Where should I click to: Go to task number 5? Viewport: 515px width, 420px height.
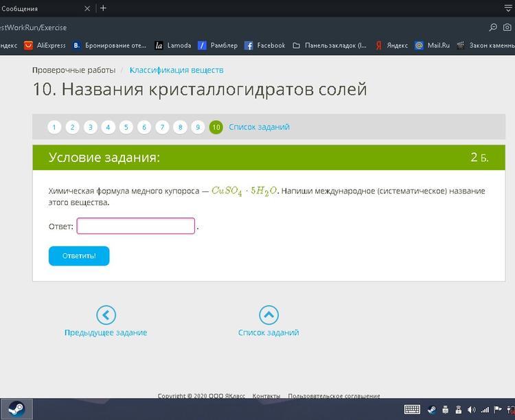click(x=126, y=127)
